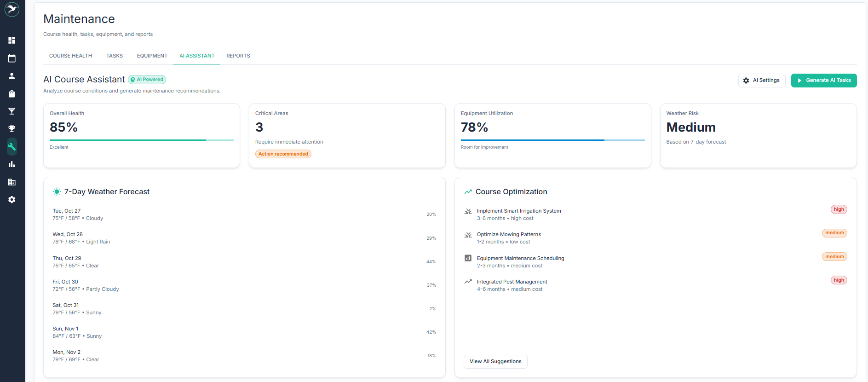Click the trend icon beside Course Optimization
The height and width of the screenshot is (382, 868).
click(468, 191)
